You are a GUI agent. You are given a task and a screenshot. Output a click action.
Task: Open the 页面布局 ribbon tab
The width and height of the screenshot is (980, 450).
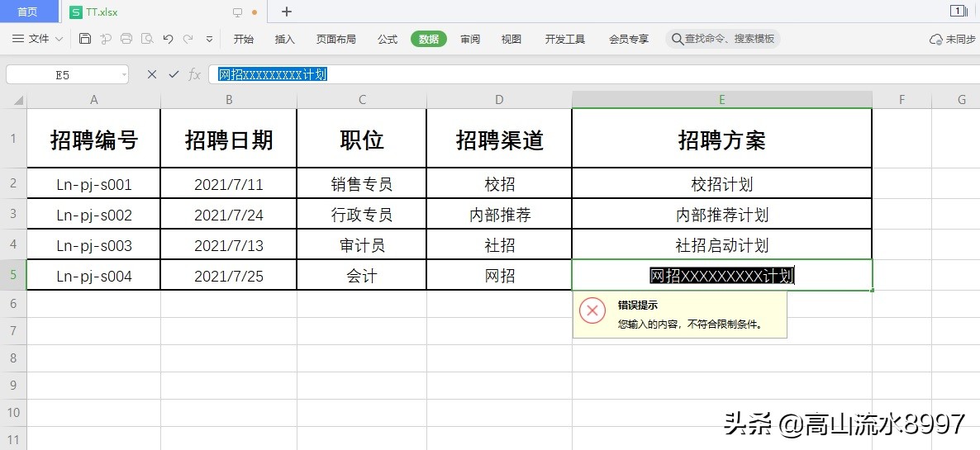335,39
